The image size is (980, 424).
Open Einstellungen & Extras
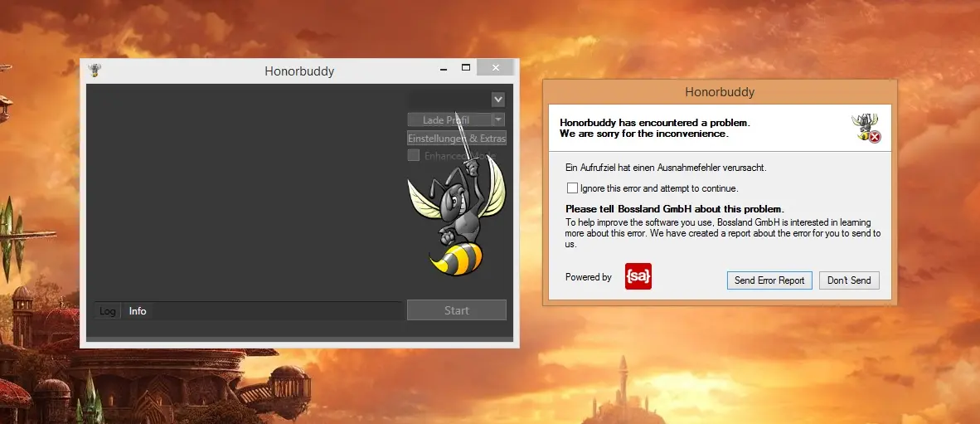457,139
